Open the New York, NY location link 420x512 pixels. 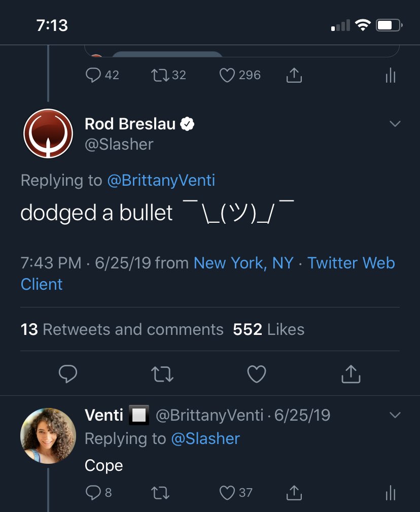(243, 263)
